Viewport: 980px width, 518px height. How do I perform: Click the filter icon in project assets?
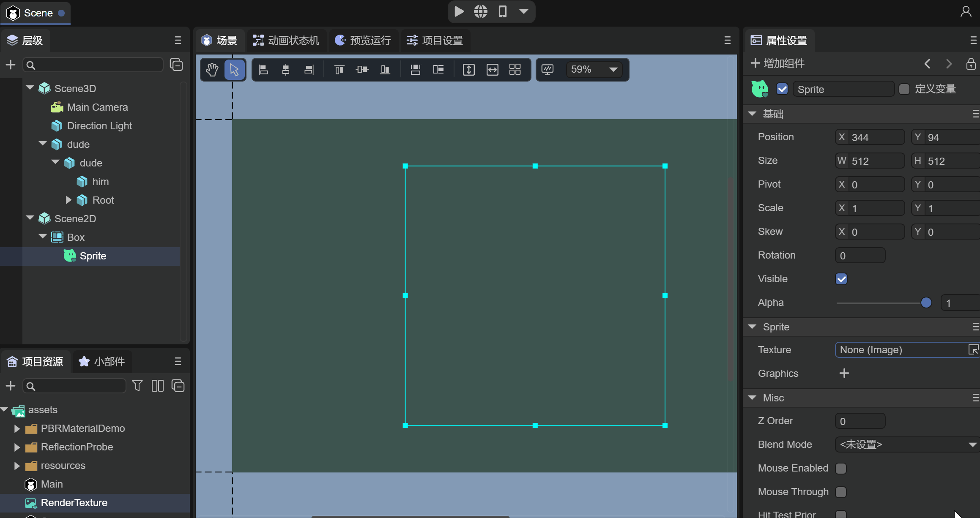[x=137, y=386]
